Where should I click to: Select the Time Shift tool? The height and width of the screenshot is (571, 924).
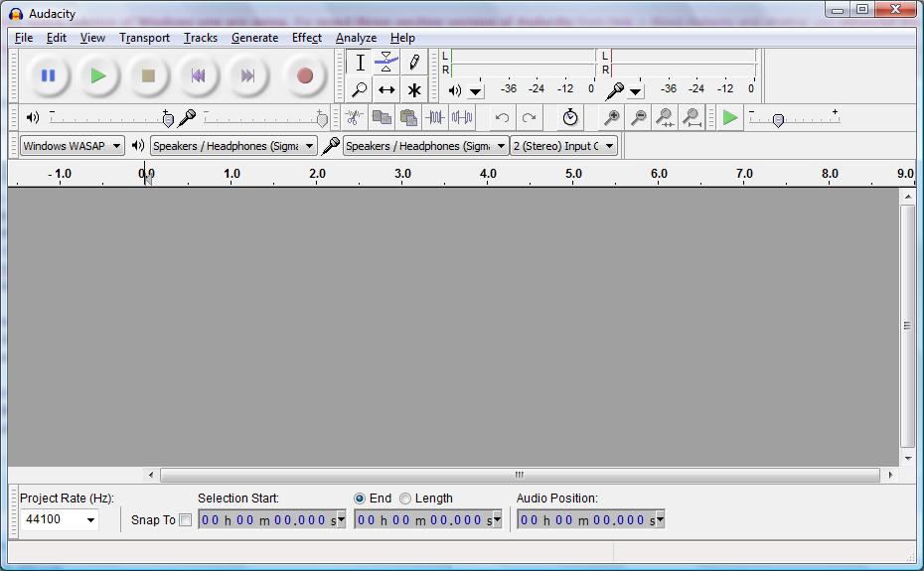(386, 89)
